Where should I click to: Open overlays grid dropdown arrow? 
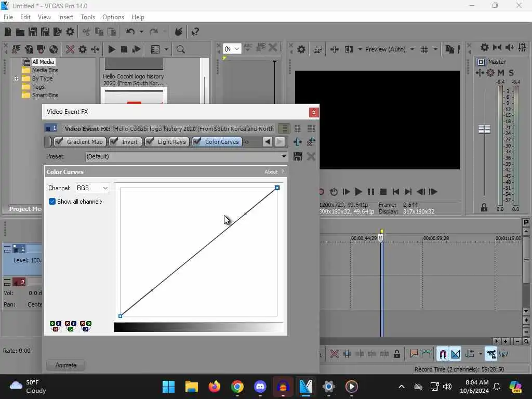point(435,49)
